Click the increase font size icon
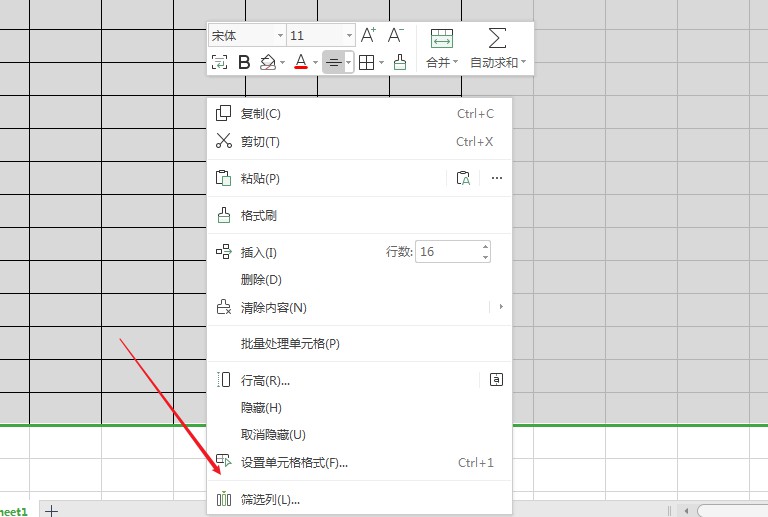The image size is (768, 517). pos(368,35)
